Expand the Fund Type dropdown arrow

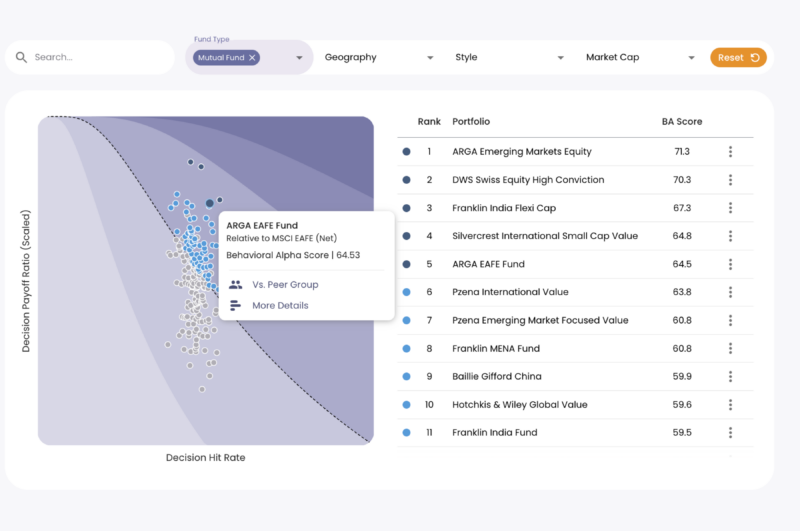[299, 58]
